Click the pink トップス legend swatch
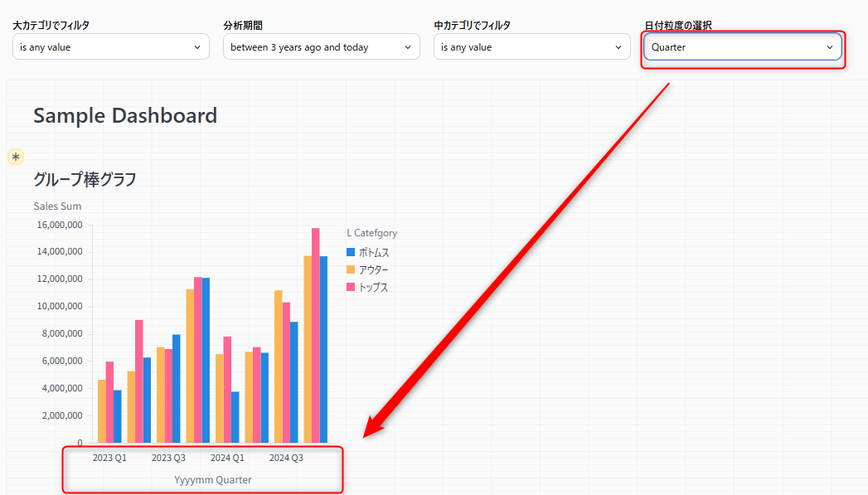 (x=351, y=287)
